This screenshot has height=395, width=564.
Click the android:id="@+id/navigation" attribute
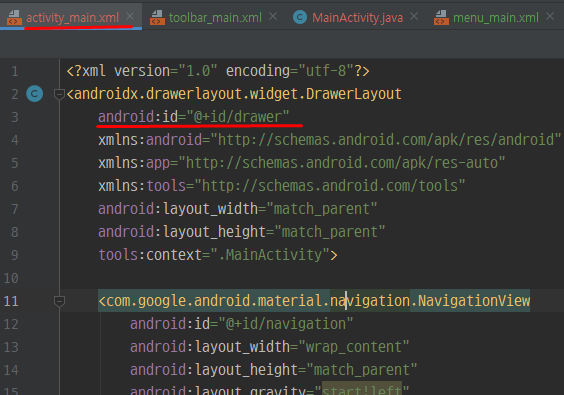point(242,324)
